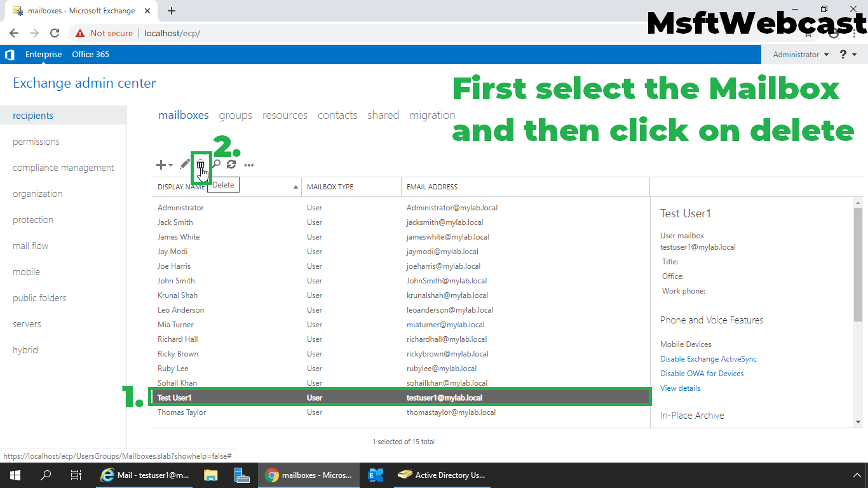
Task: Select the Ruby Lee mailbox row
Action: tap(401, 369)
